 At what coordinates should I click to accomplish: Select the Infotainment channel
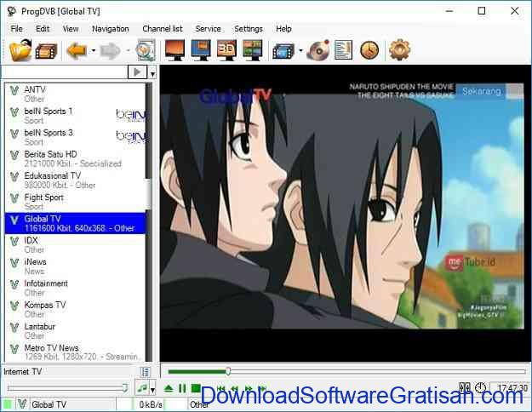[75, 288]
